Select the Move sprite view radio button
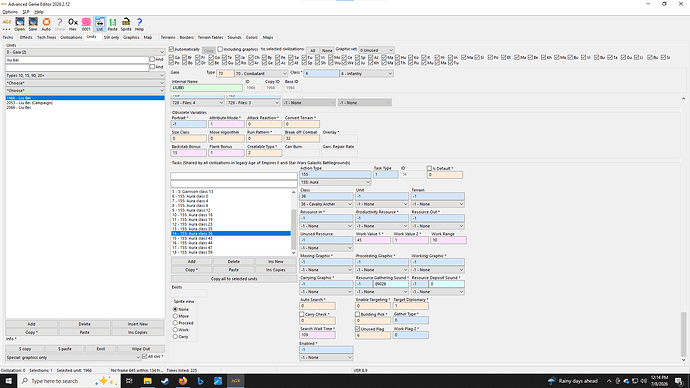 [176, 316]
